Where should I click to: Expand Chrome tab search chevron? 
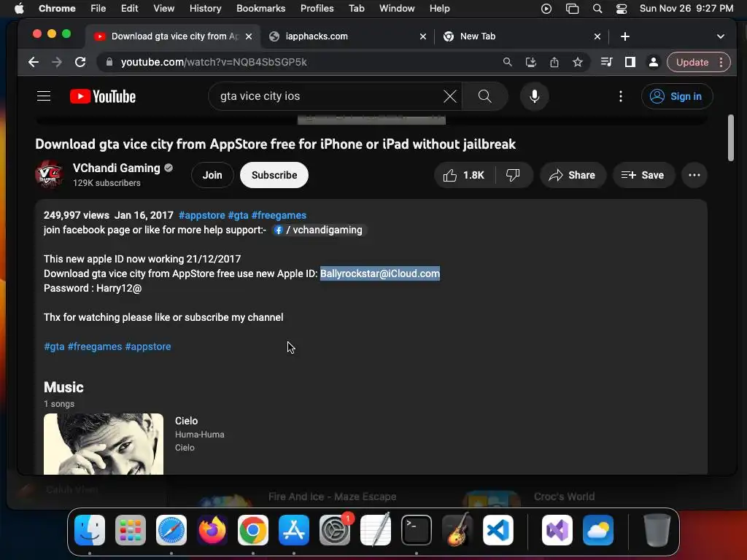(x=720, y=36)
